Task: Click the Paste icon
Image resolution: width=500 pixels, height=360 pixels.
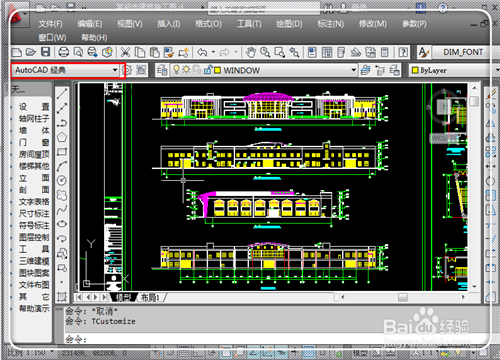Action: coord(154,52)
